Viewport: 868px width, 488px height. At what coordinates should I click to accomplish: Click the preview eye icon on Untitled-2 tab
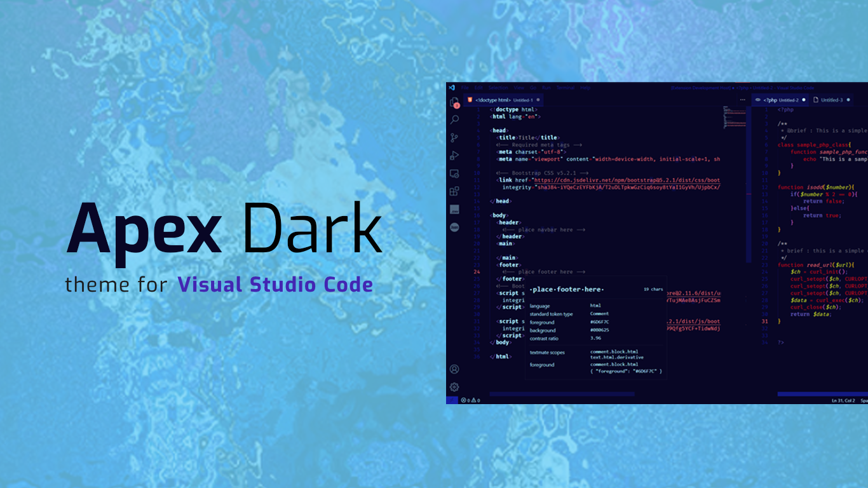tap(758, 100)
